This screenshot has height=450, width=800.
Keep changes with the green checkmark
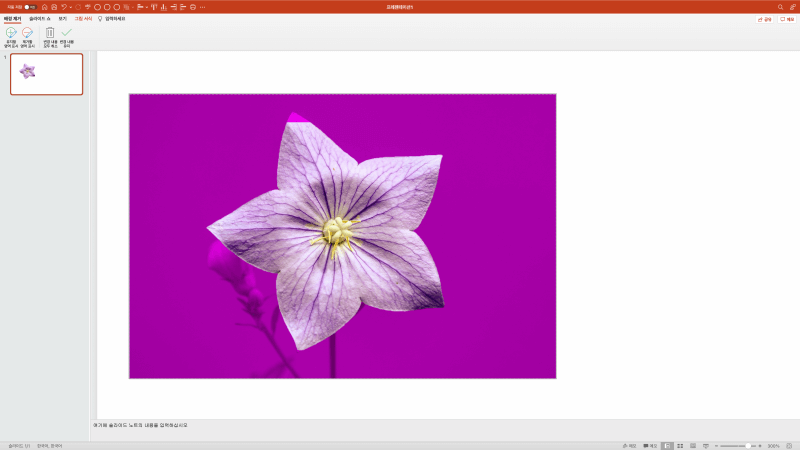tap(67, 33)
